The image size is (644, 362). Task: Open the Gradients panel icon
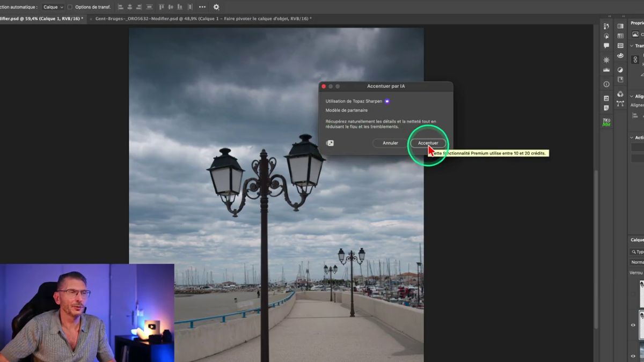tap(620, 26)
